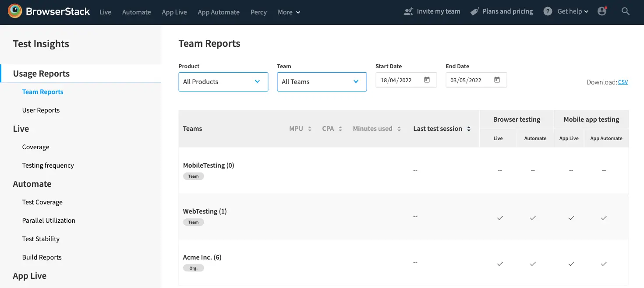Click the Start Date field

[406, 80]
